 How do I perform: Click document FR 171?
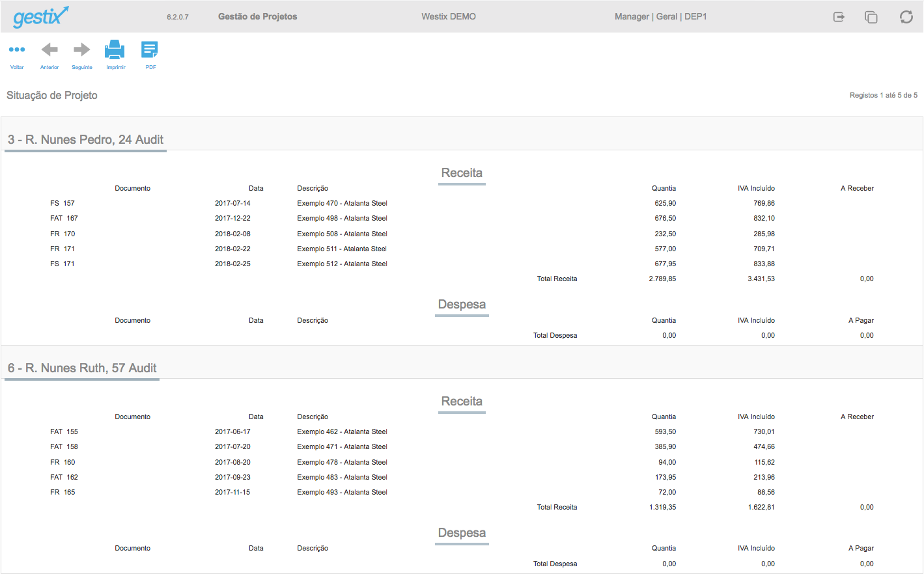[63, 249]
